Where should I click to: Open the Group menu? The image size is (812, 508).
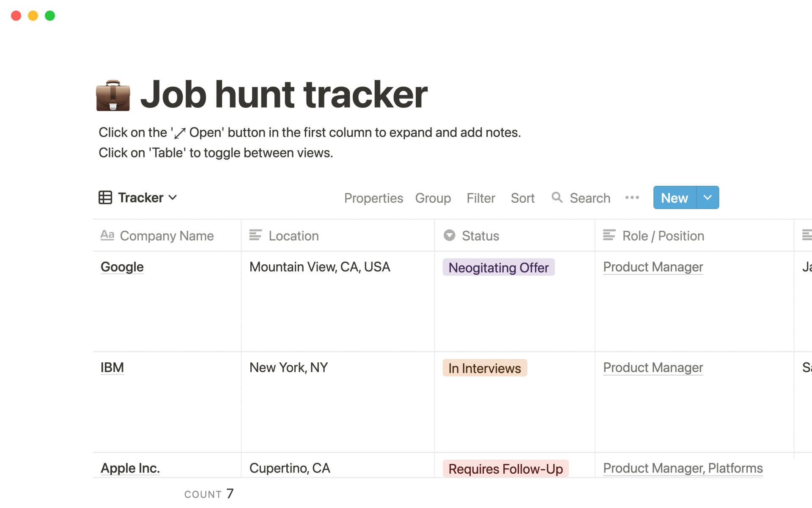click(x=433, y=198)
